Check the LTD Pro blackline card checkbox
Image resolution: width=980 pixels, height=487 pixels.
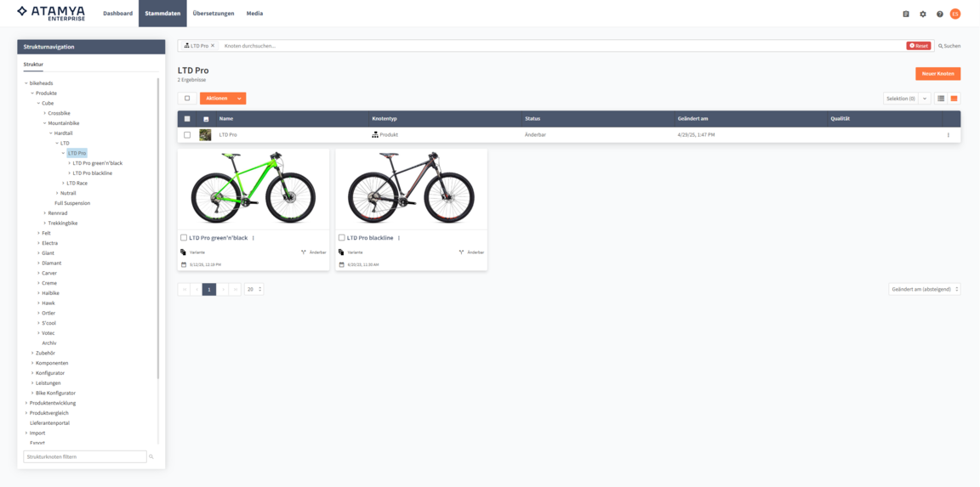tap(341, 238)
